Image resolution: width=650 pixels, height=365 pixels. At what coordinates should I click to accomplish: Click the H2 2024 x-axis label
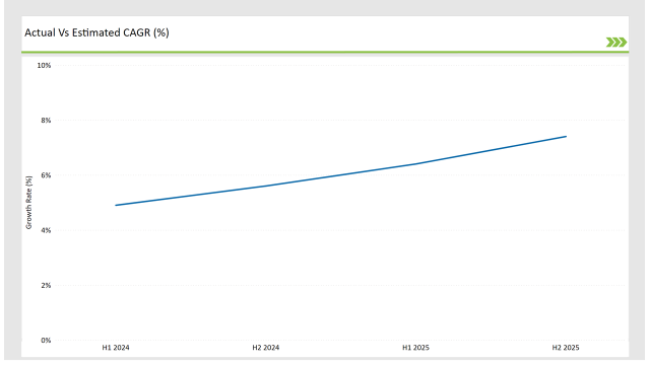266,348
